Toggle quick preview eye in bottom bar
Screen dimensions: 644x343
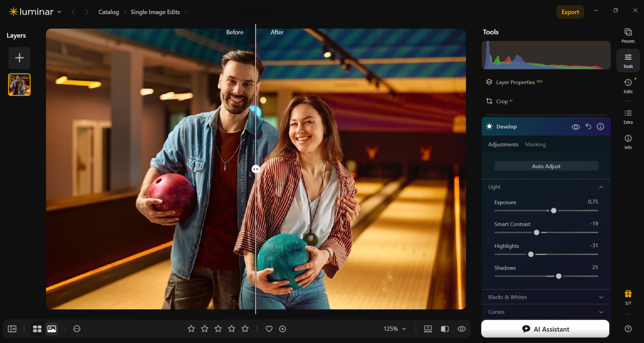[461, 329]
